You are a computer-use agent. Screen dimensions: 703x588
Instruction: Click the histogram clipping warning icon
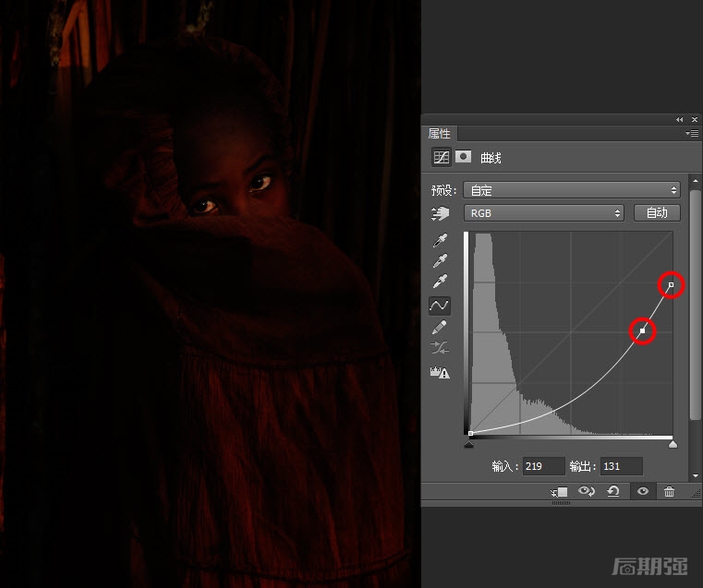pyautogui.click(x=440, y=372)
